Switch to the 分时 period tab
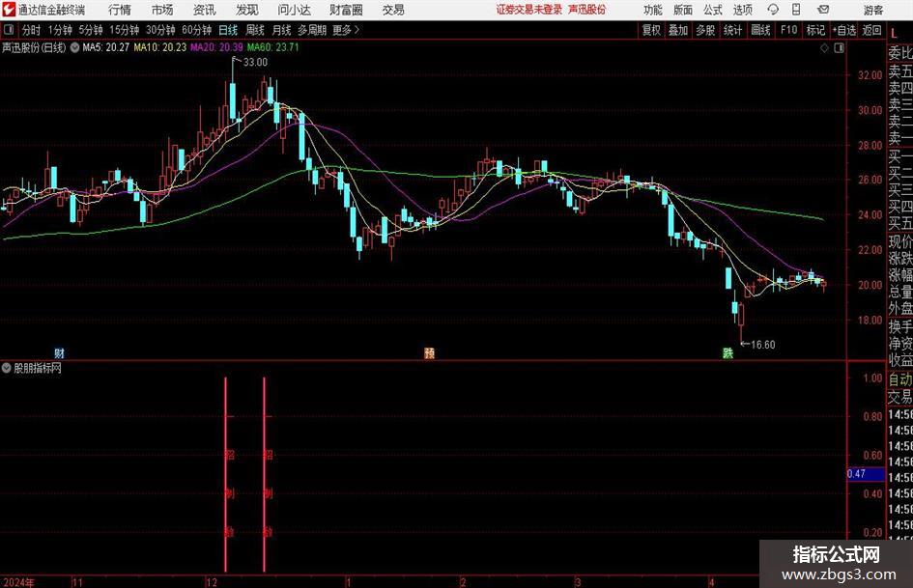The height and width of the screenshot is (588, 913). (x=32, y=30)
